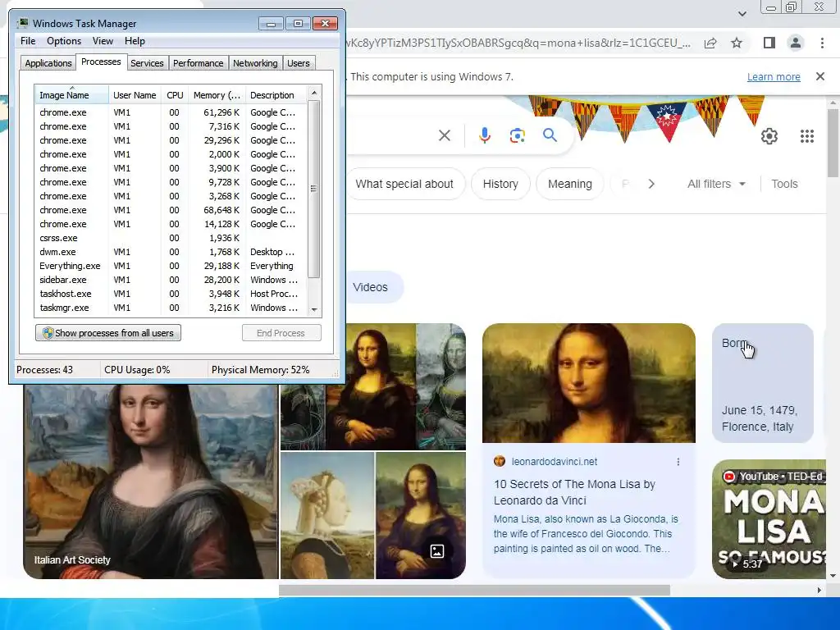Sort processes by Image Name column

pyautogui.click(x=71, y=95)
